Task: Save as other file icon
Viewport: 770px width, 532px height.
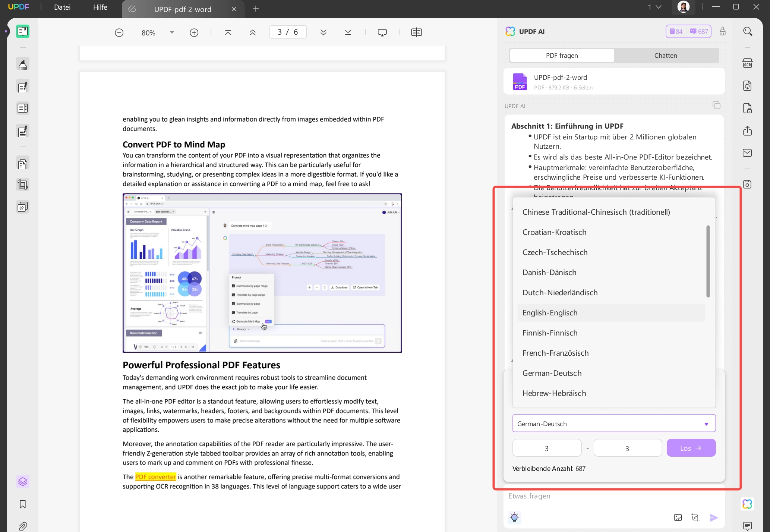Action: [x=748, y=184]
